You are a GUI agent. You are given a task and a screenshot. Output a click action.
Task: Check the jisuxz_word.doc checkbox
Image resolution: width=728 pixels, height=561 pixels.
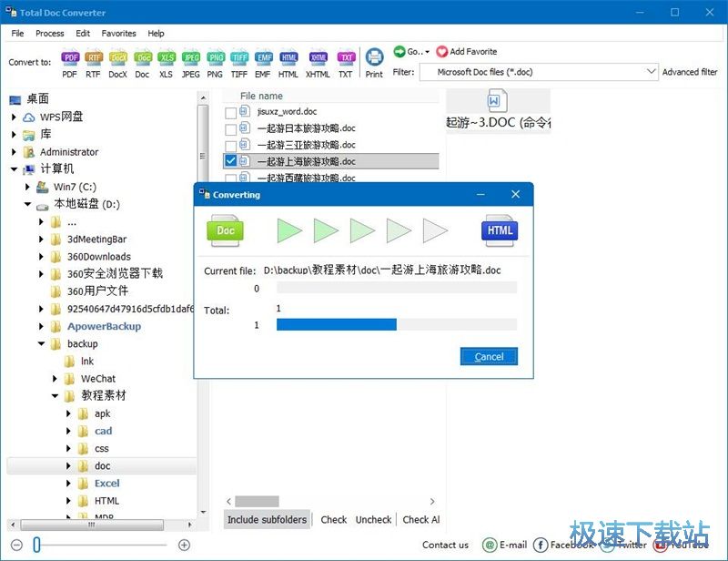(230, 113)
